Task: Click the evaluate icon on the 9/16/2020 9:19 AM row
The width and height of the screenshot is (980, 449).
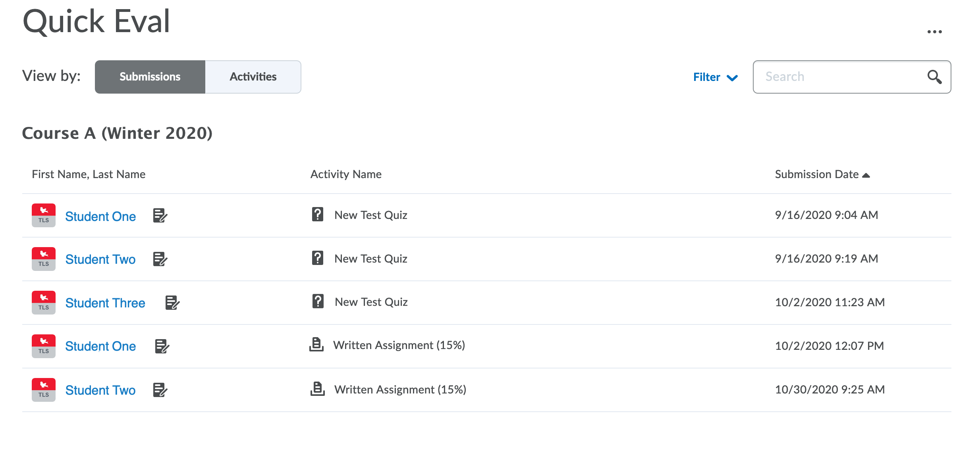Action: tap(160, 259)
